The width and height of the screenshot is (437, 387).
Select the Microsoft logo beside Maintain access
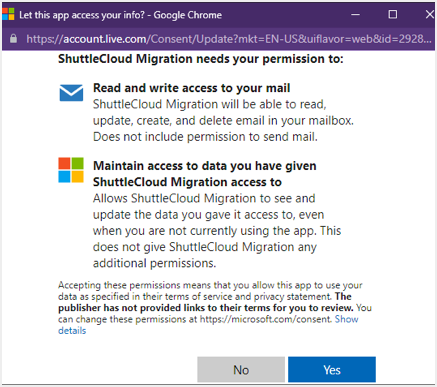[x=71, y=170]
